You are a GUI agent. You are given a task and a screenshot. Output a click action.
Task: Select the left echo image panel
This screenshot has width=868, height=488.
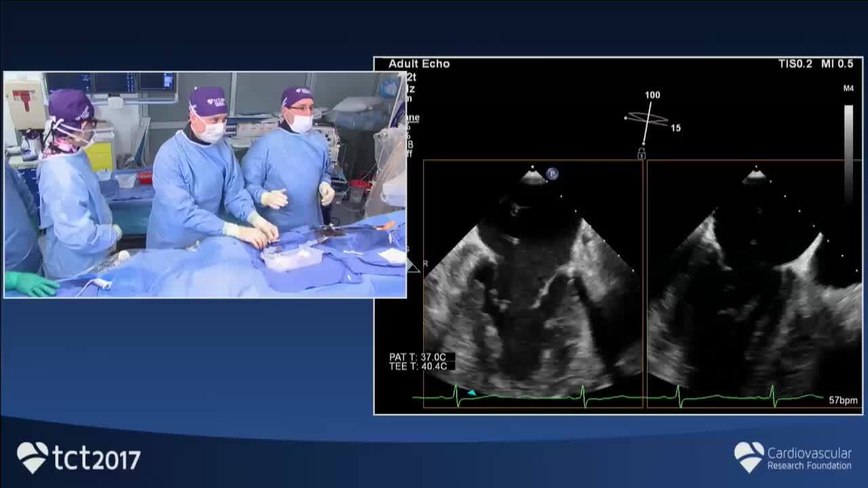(x=533, y=285)
